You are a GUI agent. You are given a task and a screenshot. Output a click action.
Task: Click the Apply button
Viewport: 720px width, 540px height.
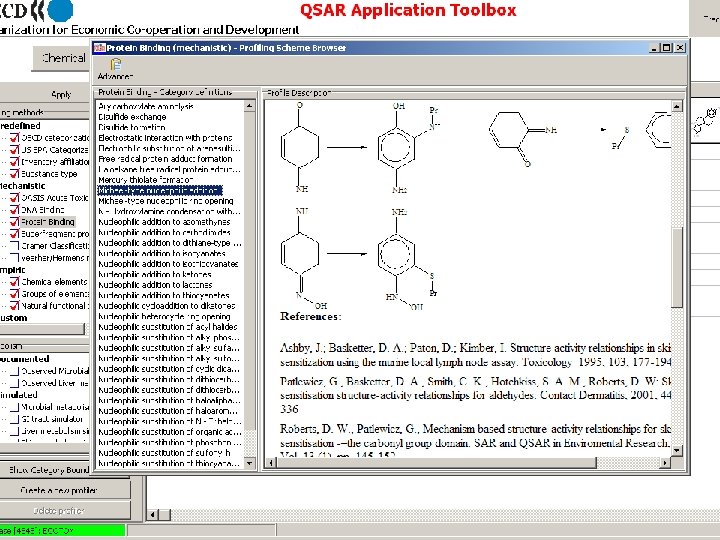(x=61, y=95)
